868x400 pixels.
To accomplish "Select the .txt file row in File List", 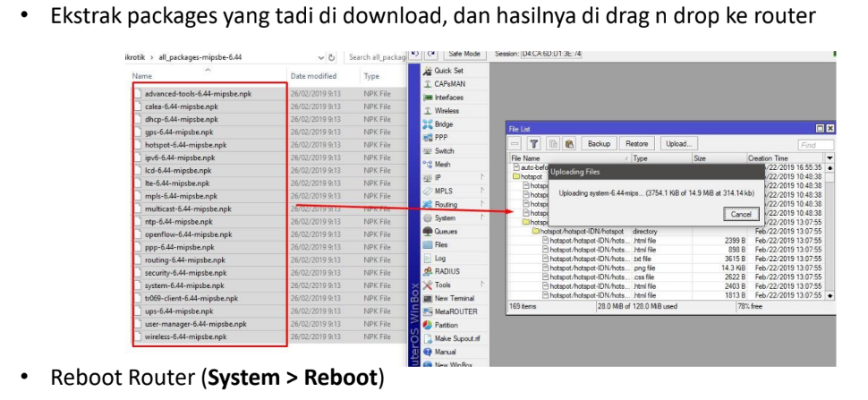I will 667,259.
